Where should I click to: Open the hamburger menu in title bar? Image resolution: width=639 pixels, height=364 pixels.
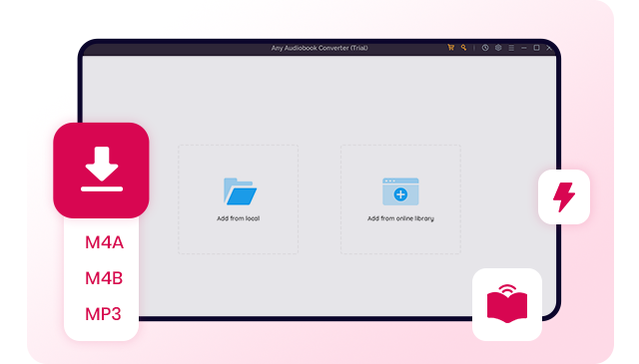coord(511,48)
